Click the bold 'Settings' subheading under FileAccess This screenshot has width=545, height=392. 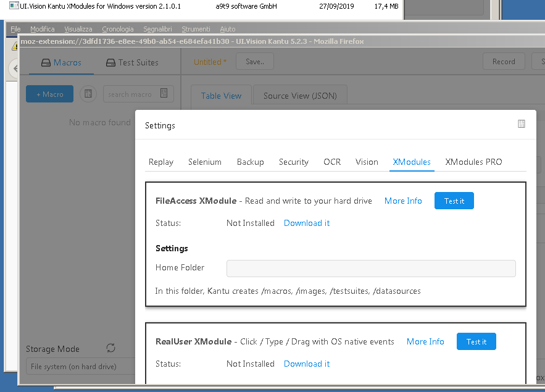click(172, 249)
